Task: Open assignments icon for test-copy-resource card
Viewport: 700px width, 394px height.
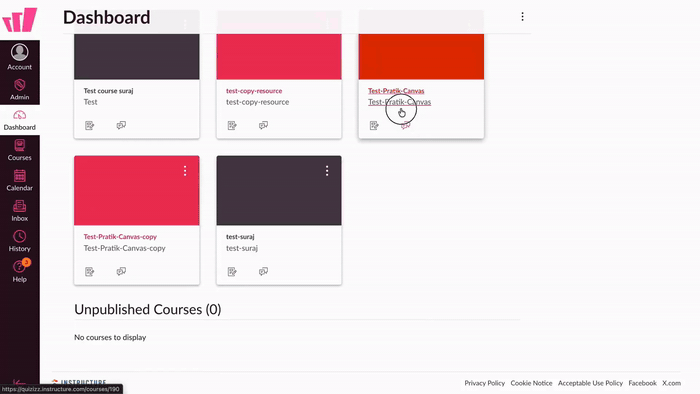Action: 232,125
